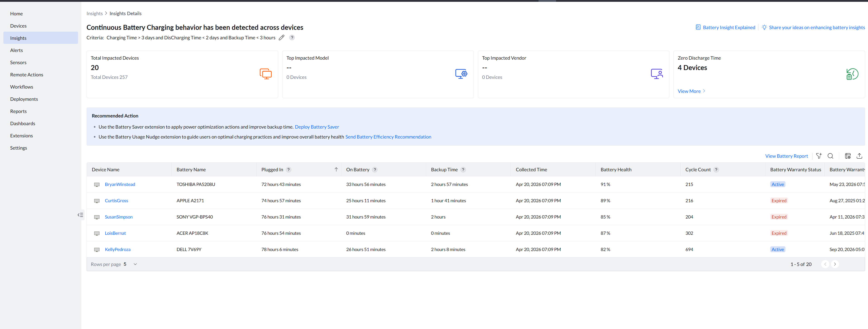Image resolution: width=868 pixels, height=329 pixels.
Task: Click the Plugged In help icon
Action: tap(288, 170)
